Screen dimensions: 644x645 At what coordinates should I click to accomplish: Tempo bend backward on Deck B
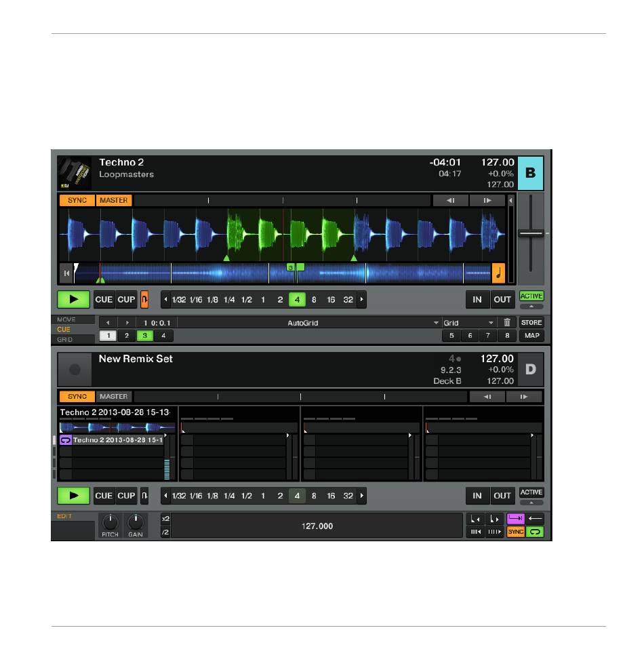click(x=451, y=200)
